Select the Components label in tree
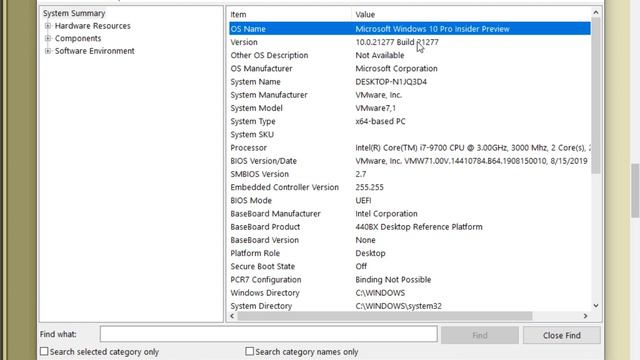The width and height of the screenshot is (640, 360). (x=78, y=38)
